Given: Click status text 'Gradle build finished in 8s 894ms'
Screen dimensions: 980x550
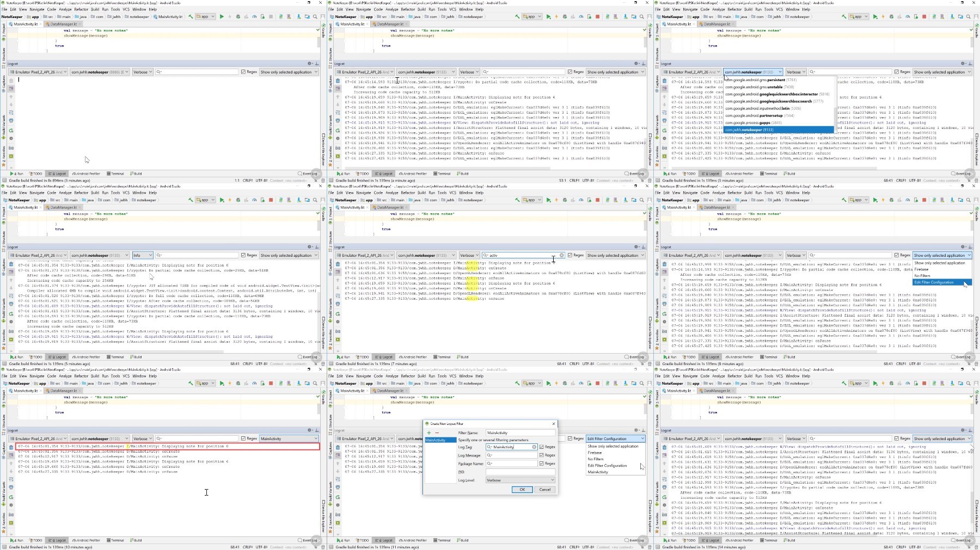Looking at the screenshot, I should coord(50,181).
